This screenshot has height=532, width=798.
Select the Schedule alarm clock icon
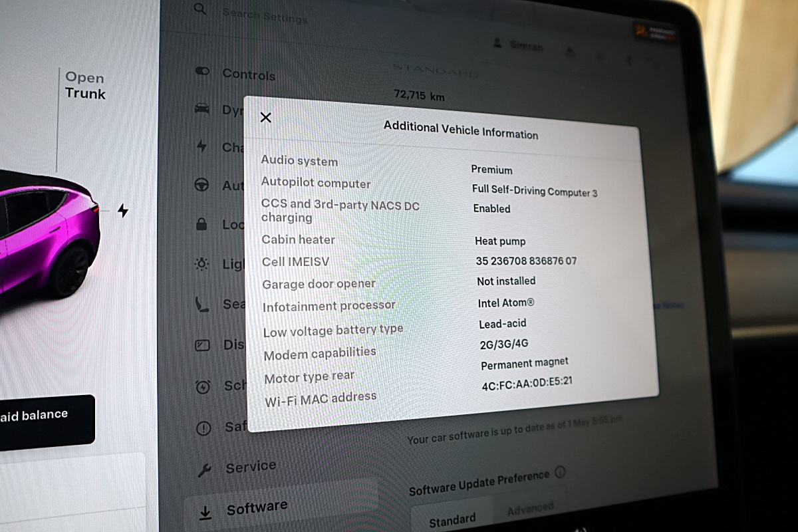[203, 386]
